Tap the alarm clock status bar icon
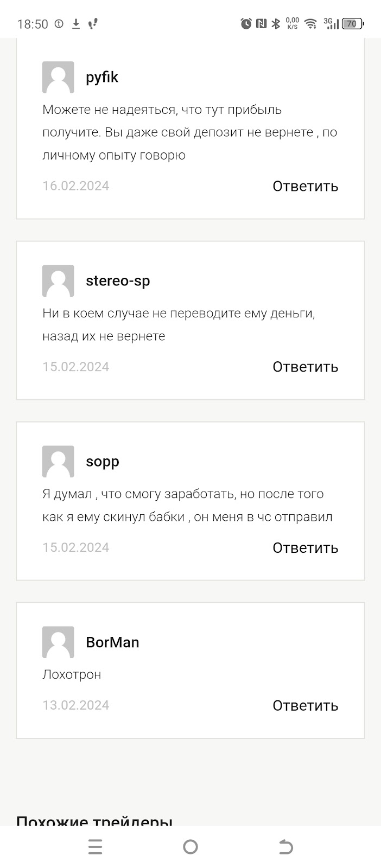The width and height of the screenshot is (381, 868). click(x=246, y=23)
